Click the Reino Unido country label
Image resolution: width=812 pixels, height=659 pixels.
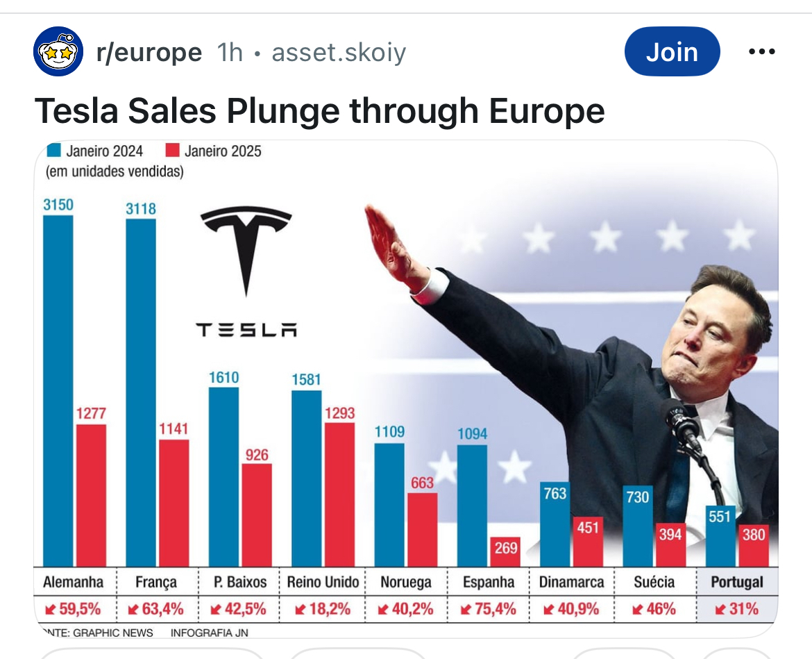coord(323,582)
